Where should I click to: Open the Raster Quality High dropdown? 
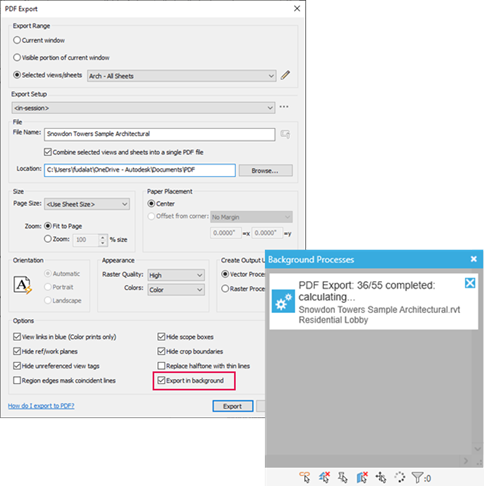[176, 275]
